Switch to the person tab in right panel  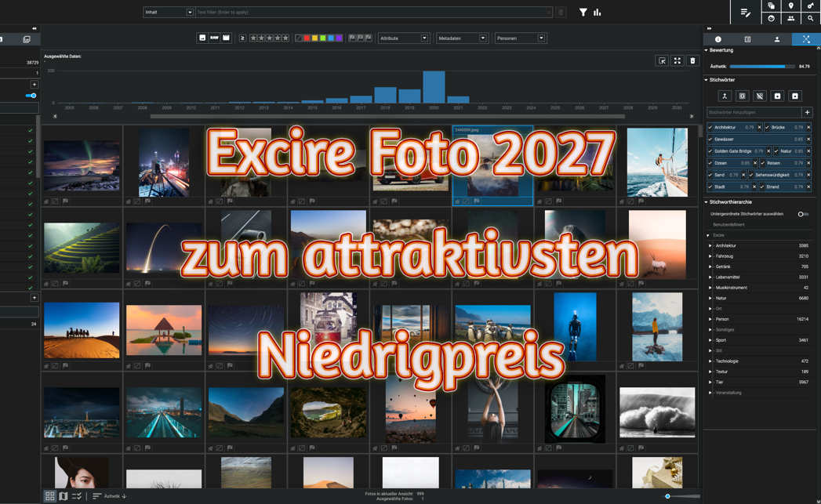point(777,39)
